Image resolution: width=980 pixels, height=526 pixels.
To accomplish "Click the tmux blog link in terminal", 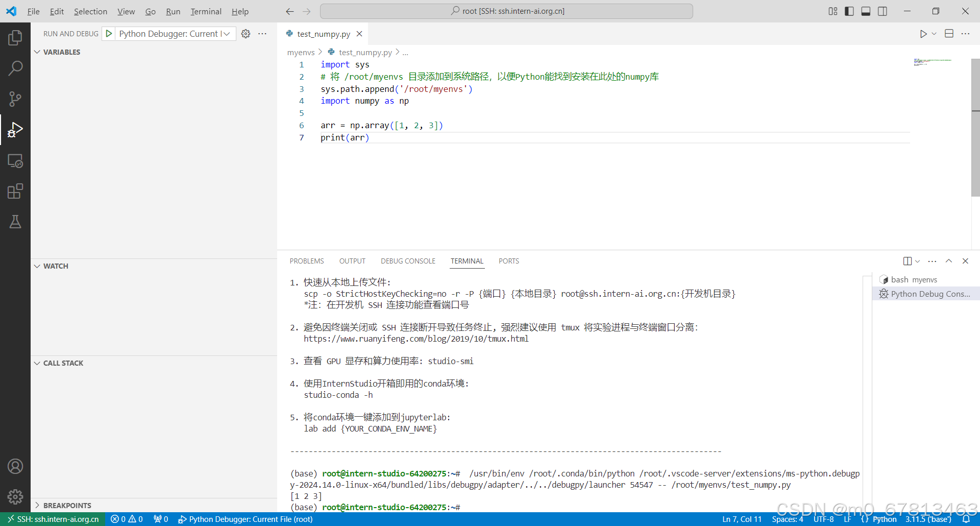I will [x=416, y=338].
